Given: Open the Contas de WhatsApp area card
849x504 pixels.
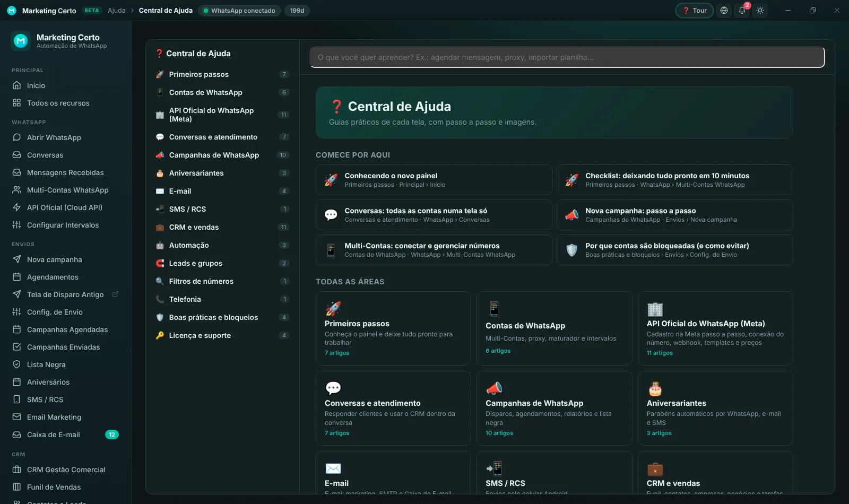Looking at the screenshot, I should (x=555, y=328).
